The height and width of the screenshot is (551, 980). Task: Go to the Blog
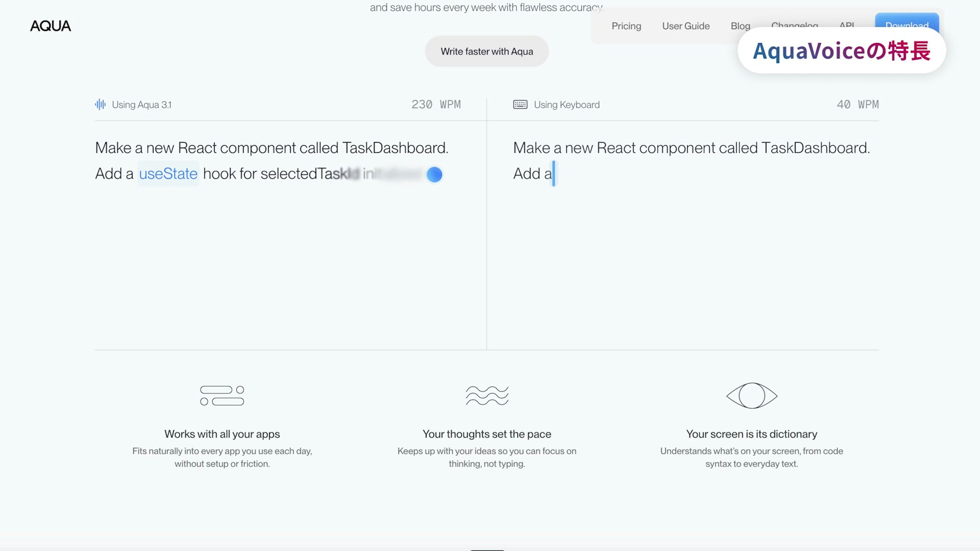pos(740,26)
